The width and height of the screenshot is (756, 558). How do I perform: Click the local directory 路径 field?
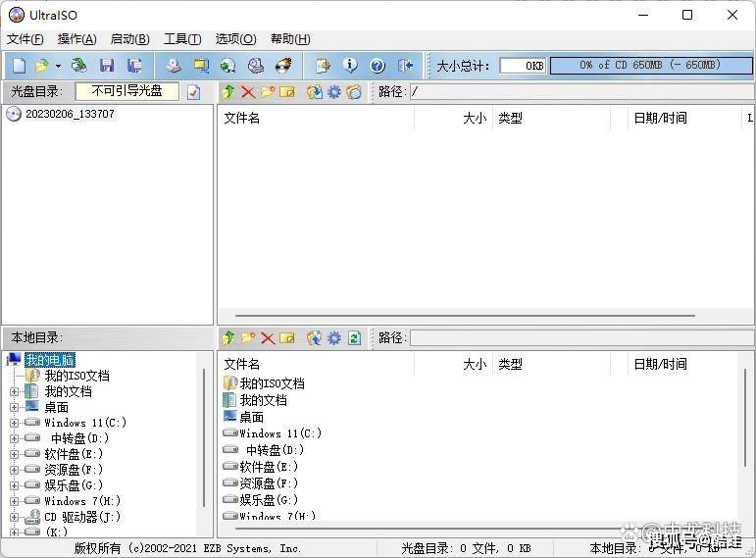click(x=581, y=338)
